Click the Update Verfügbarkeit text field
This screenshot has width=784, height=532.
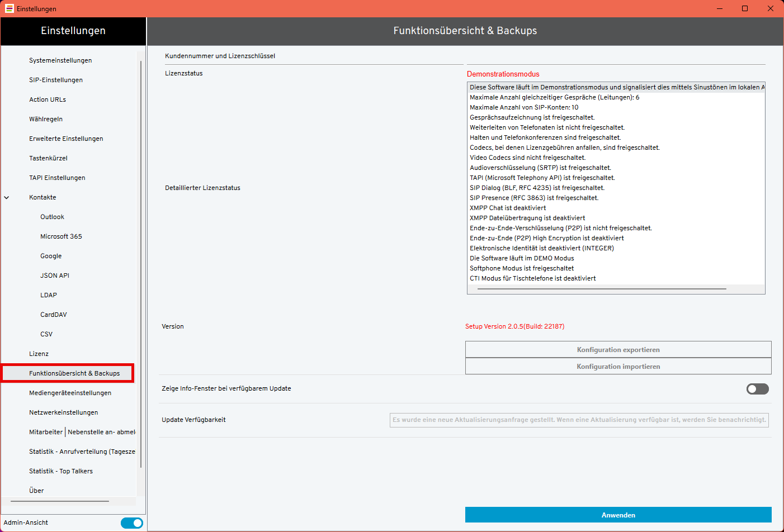point(579,420)
